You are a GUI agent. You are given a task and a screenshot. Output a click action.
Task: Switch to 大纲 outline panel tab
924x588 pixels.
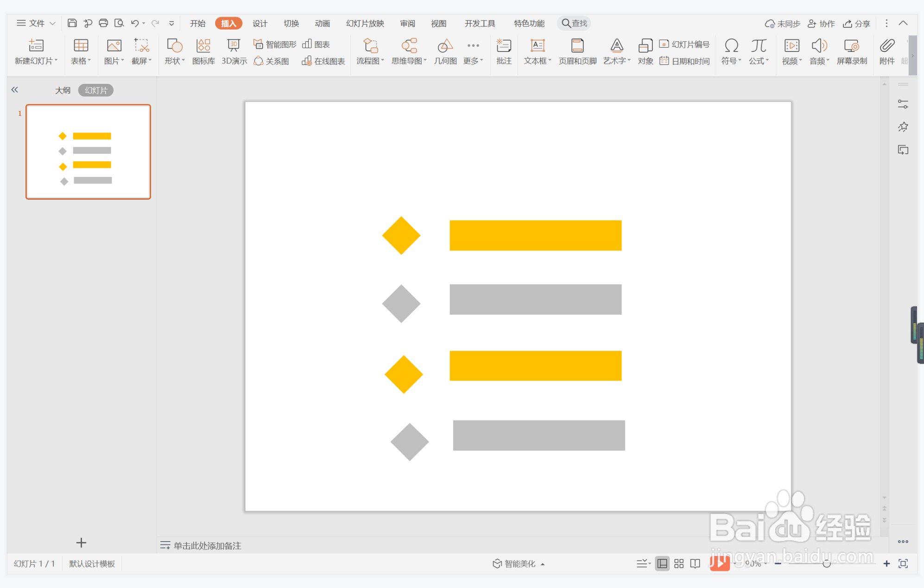tap(63, 90)
